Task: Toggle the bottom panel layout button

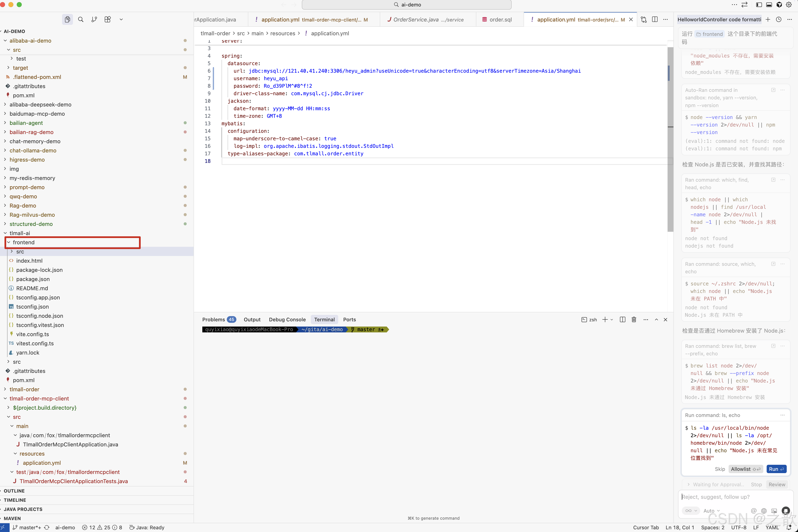Action: coord(769,5)
